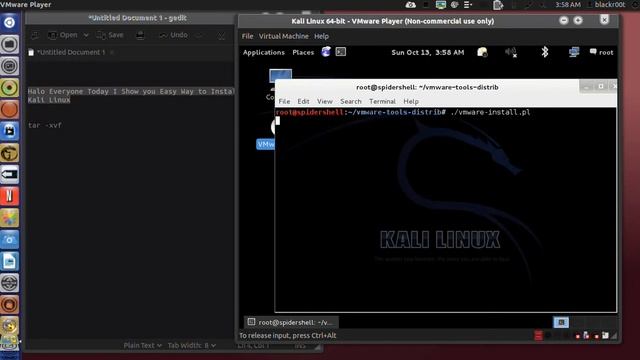Open VMware Player File menu
This screenshot has height=360, width=640.
point(247,36)
